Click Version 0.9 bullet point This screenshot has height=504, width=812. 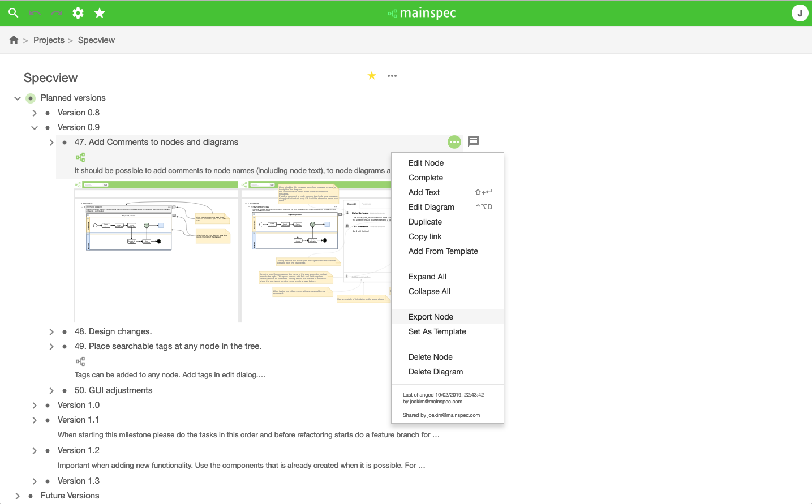click(x=48, y=128)
